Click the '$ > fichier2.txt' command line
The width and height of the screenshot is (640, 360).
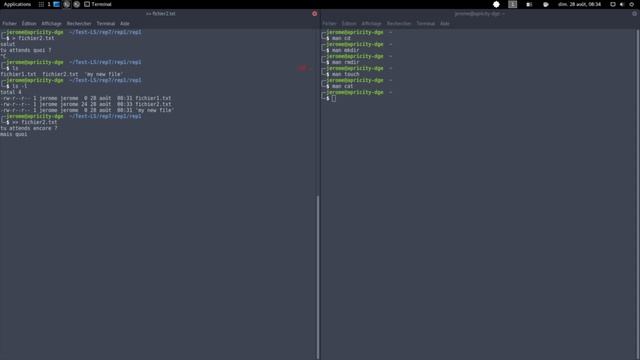tap(30, 38)
